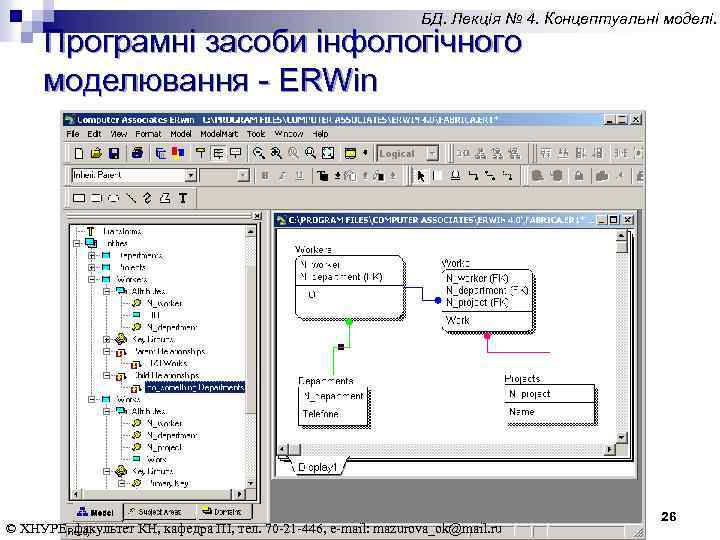Expand the Projects node in model tree
Viewport: 720px width, 540px height.
coord(92,267)
